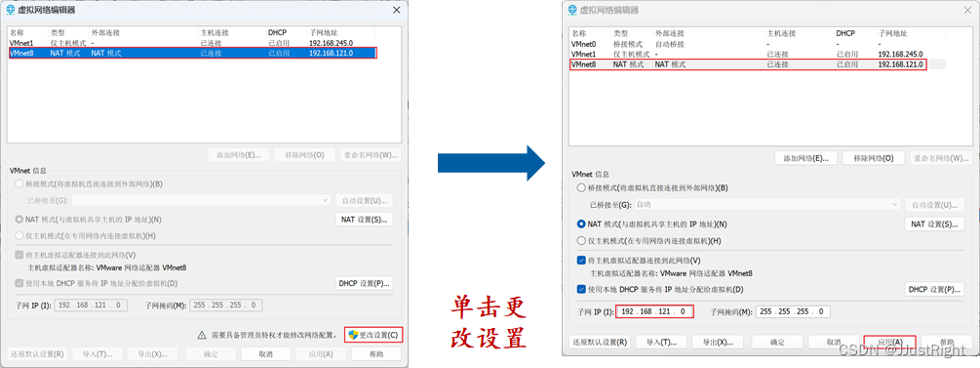This screenshot has width=980, height=368.
Task: Click 更改设置(C) shield button in left window
Action: click(373, 335)
